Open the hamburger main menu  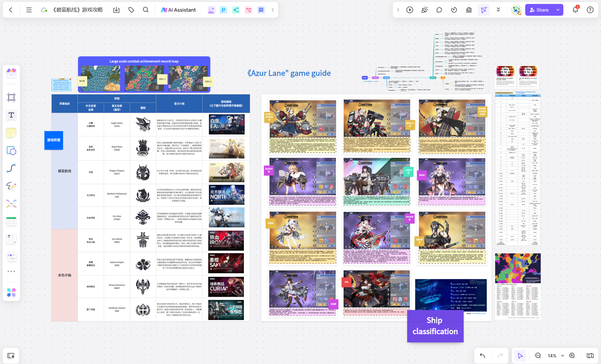click(29, 10)
